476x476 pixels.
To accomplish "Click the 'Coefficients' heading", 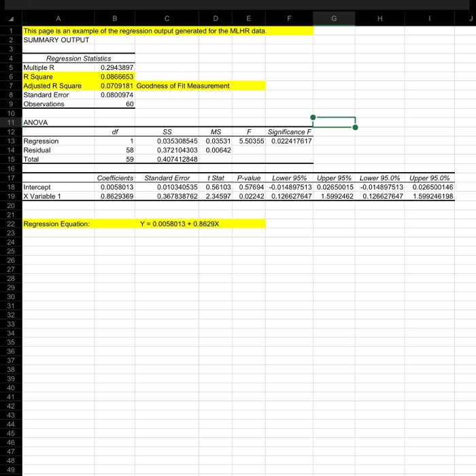I will coord(115,178).
